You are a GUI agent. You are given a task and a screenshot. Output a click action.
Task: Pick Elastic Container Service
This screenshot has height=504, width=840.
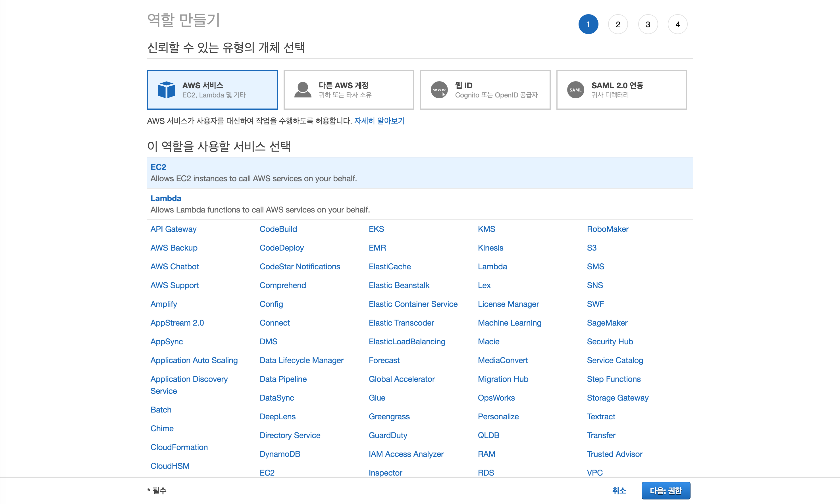coord(413,304)
